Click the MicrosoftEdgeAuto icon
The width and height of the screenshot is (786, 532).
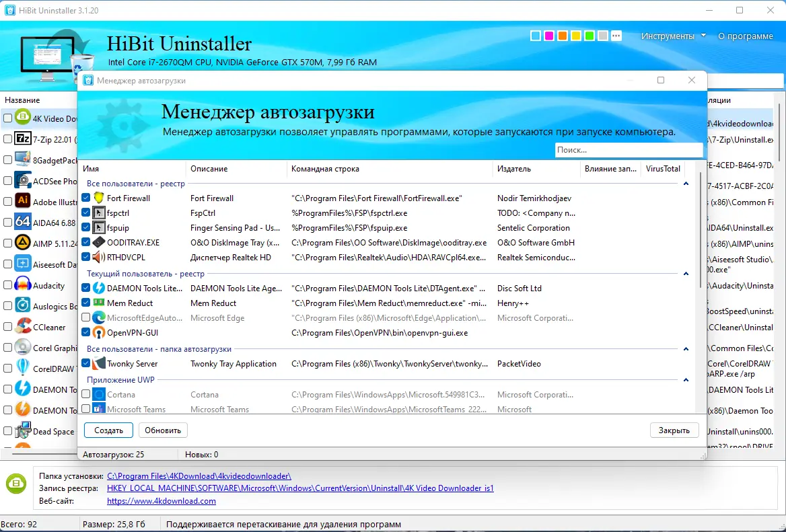99,317
